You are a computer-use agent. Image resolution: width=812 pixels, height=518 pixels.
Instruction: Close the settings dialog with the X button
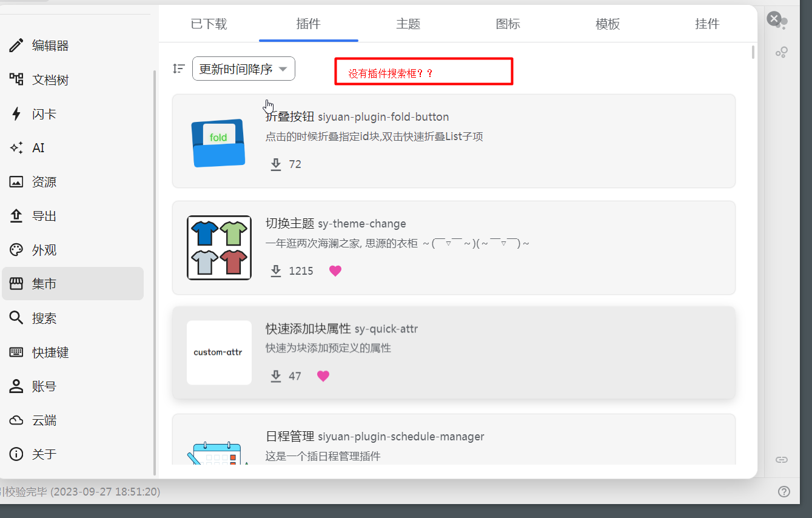tap(774, 18)
